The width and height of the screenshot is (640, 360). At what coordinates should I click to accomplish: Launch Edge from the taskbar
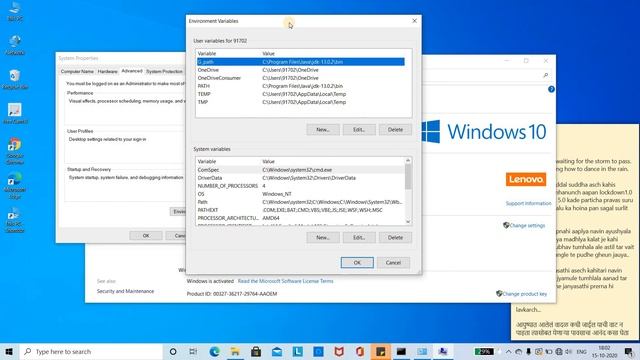[214, 351]
